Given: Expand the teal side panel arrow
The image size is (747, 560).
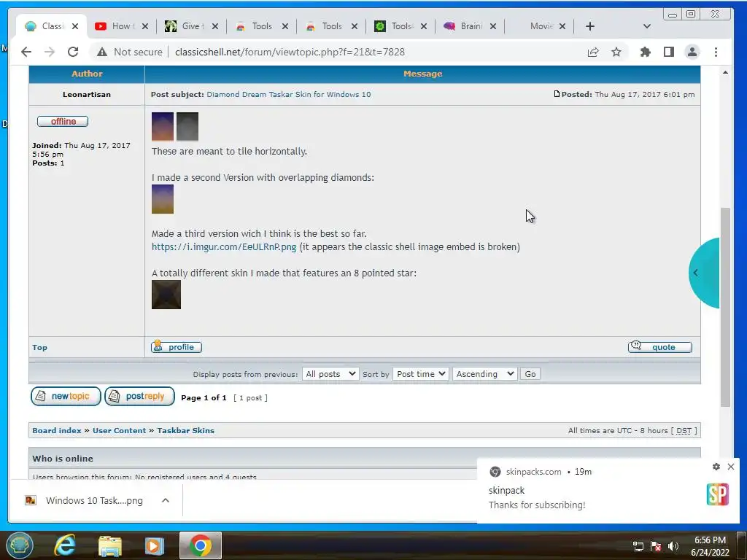Looking at the screenshot, I should pyautogui.click(x=695, y=273).
